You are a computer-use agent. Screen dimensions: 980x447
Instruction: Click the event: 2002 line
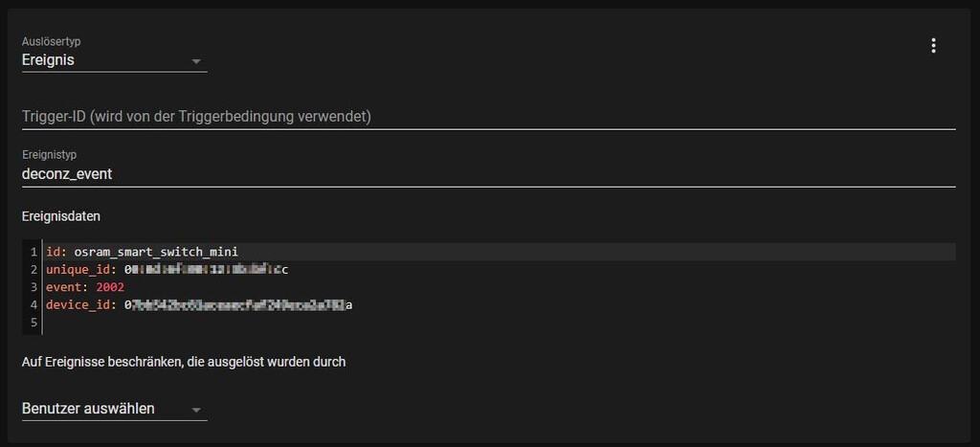pyautogui.click(x=500, y=287)
